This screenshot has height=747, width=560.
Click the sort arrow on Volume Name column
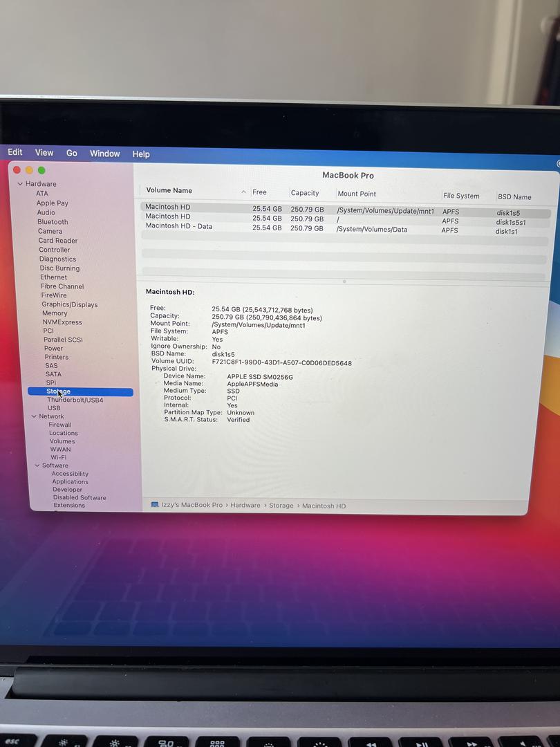click(243, 192)
